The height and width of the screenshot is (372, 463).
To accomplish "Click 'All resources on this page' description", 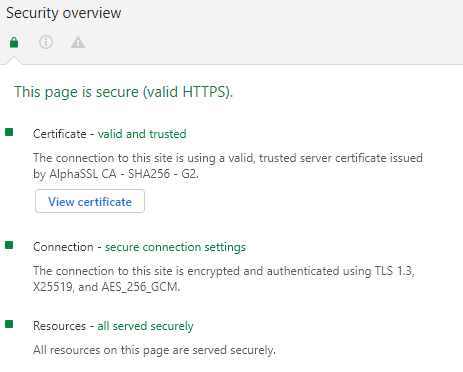I will point(154,350).
